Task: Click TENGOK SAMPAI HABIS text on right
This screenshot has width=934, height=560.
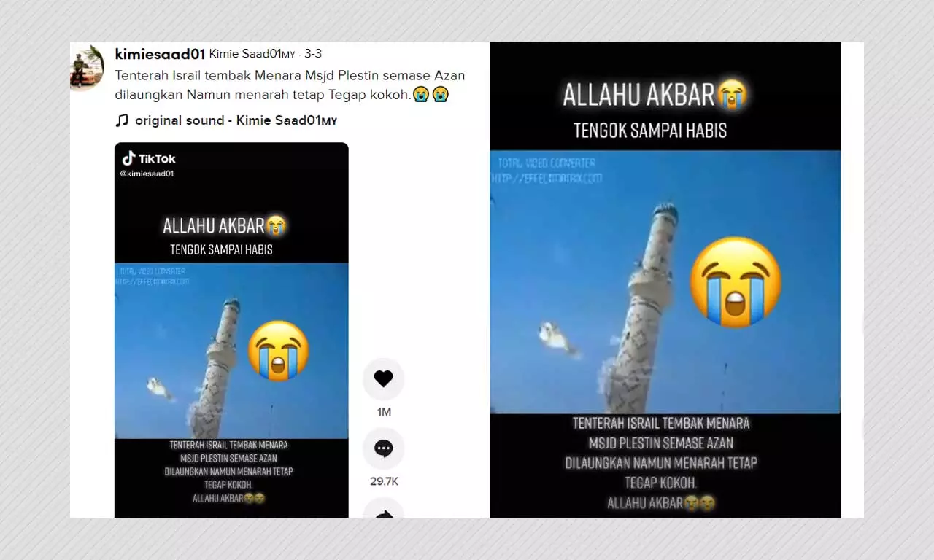Action: 650,131
